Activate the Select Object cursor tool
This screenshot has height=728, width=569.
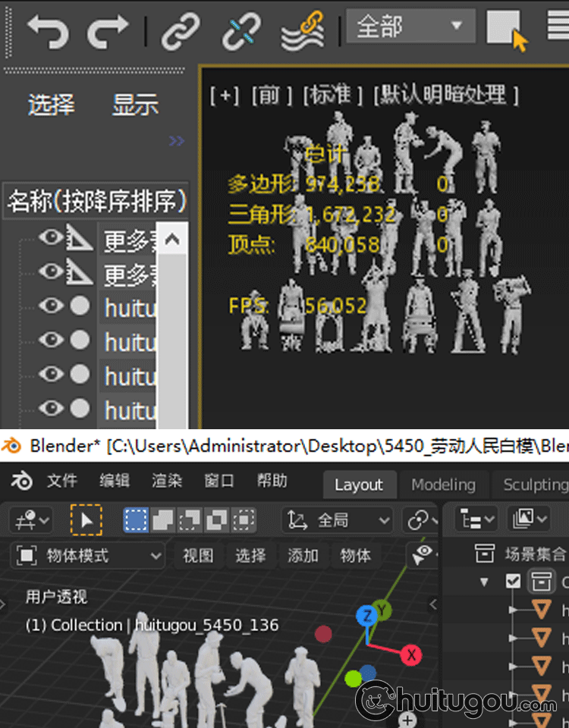coord(508,30)
